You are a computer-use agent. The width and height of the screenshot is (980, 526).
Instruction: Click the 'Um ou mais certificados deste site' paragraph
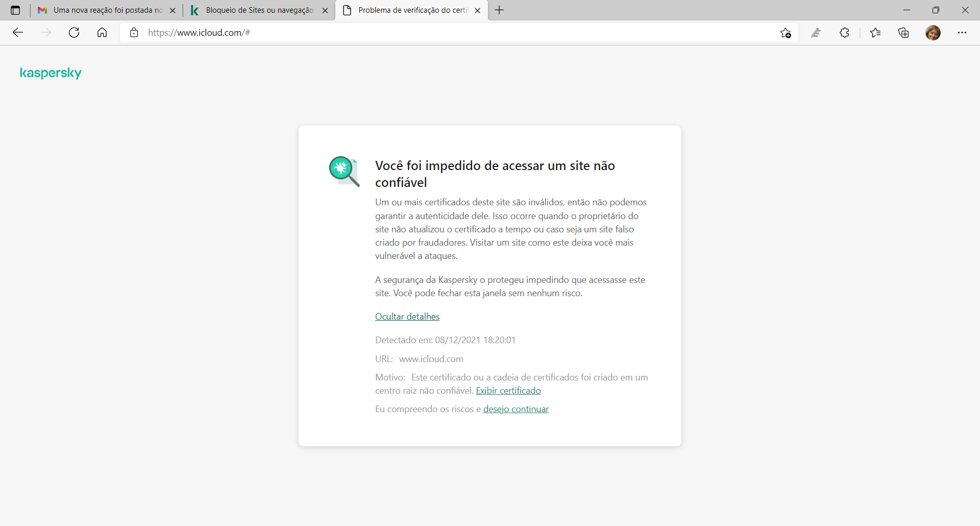pyautogui.click(x=511, y=229)
